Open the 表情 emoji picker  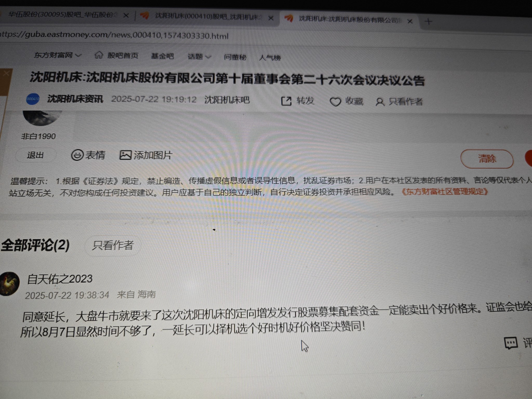(x=88, y=155)
